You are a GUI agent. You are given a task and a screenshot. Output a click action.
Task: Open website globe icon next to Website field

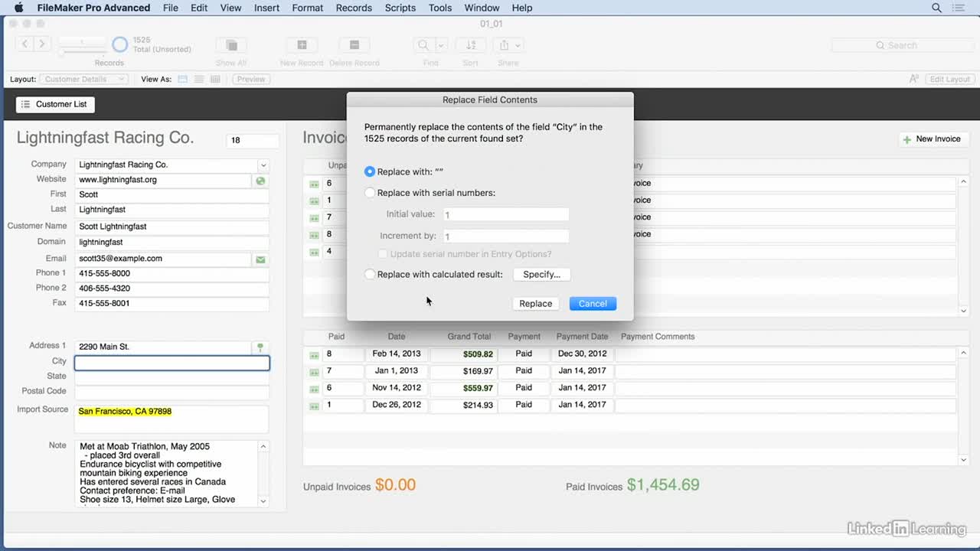click(260, 181)
